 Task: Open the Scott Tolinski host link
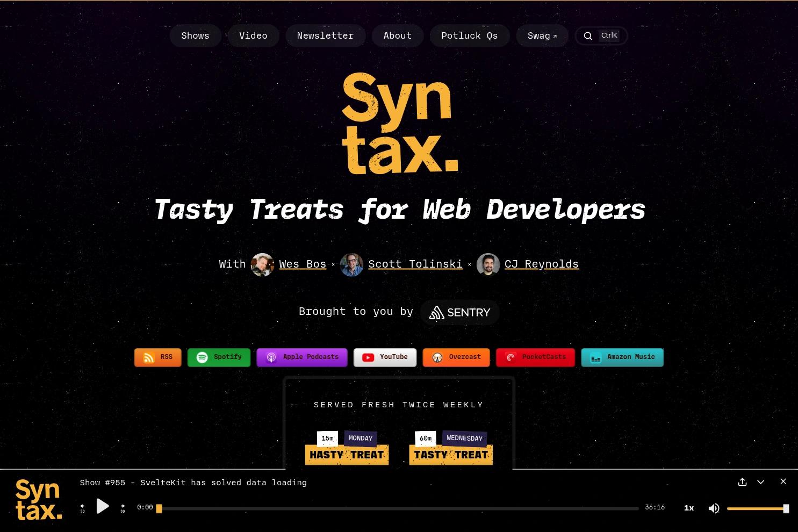[x=415, y=264]
